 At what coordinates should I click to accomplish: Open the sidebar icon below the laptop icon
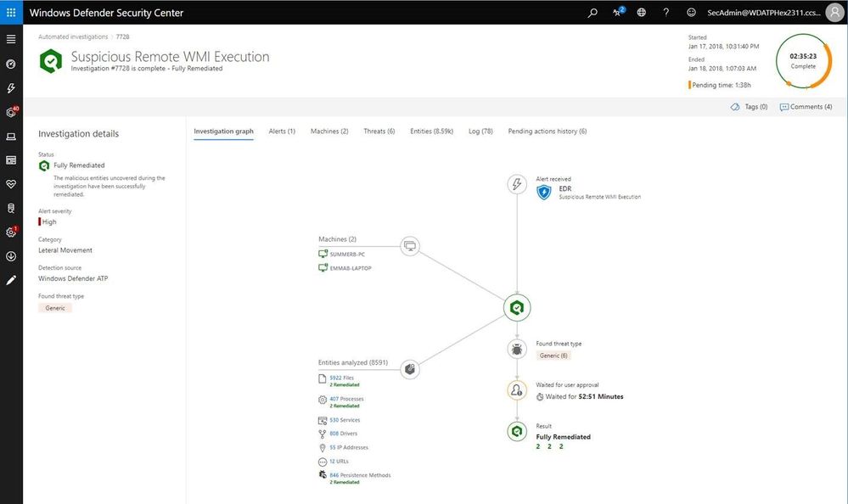click(x=11, y=160)
